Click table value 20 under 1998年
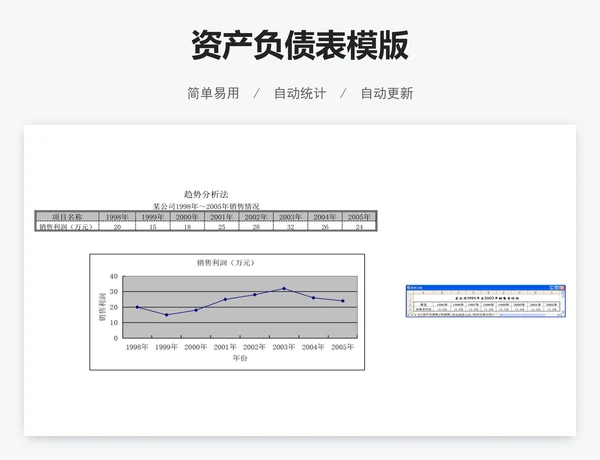The width and height of the screenshot is (600, 460). 117,227
